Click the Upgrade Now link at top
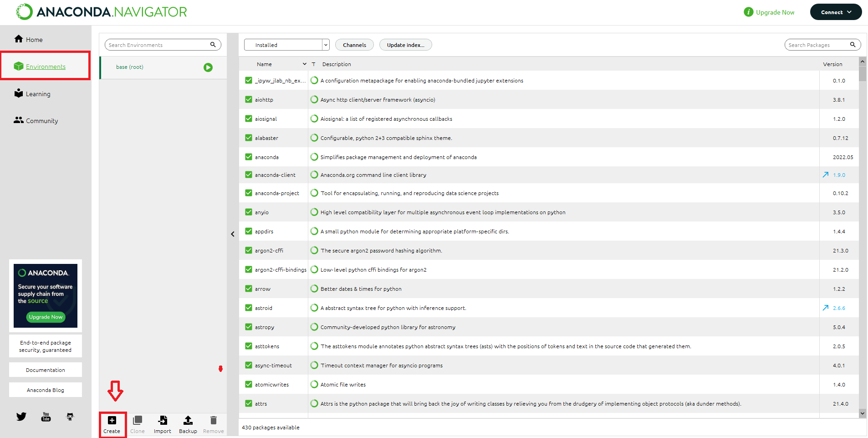Screen dimensions: 868x438 (774, 12)
